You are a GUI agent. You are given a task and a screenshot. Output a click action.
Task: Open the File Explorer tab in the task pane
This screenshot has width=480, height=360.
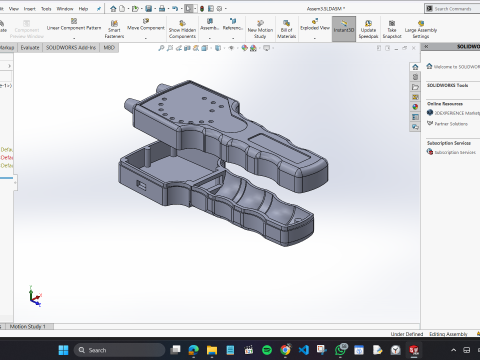click(x=415, y=87)
